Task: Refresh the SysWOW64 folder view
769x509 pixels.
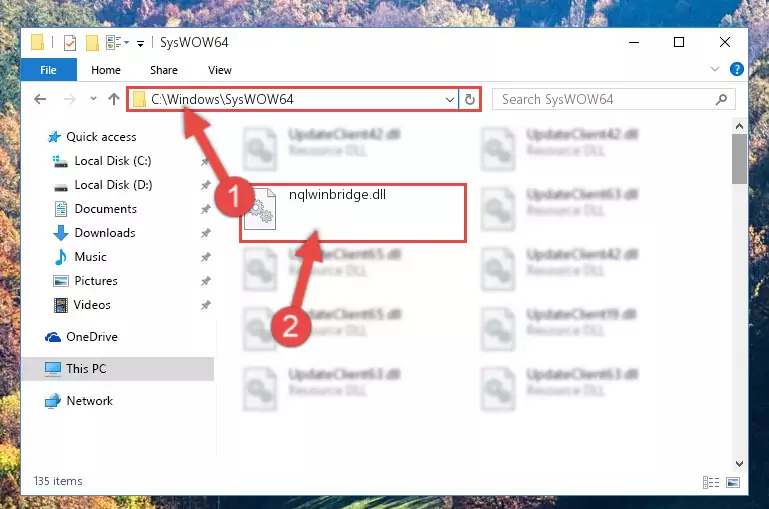Action: [470, 100]
